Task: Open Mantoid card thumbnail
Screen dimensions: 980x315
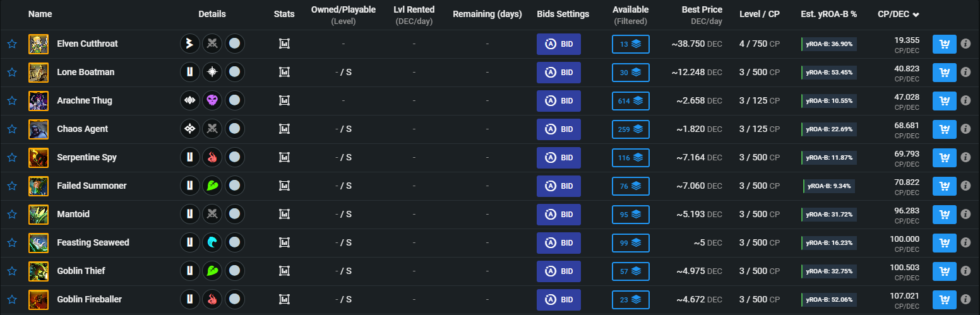Action: click(39, 215)
